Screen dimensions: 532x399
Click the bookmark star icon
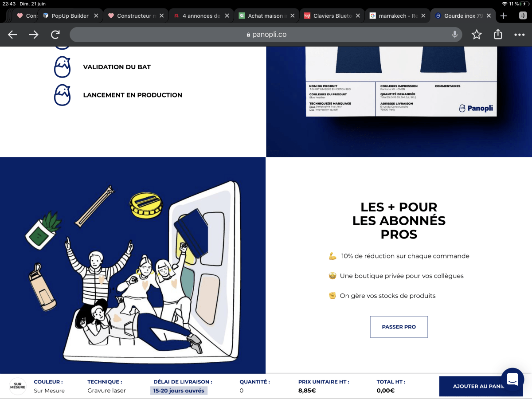click(x=476, y=35)
